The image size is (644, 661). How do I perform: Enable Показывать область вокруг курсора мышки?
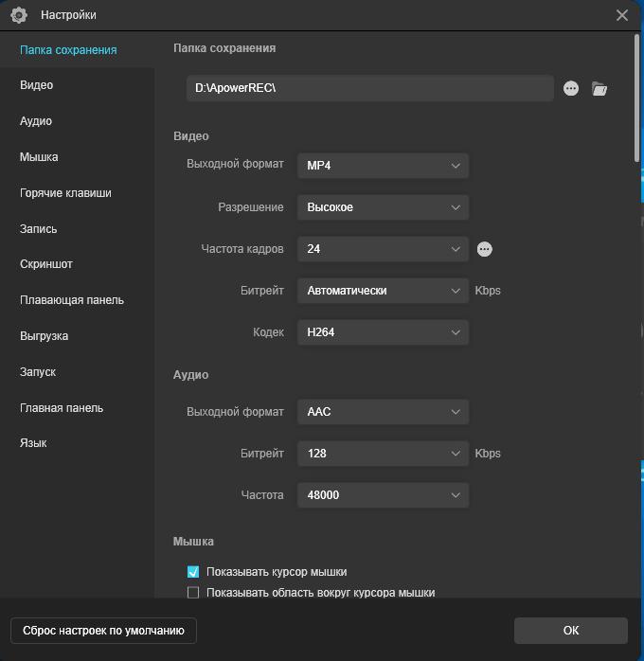193,593
